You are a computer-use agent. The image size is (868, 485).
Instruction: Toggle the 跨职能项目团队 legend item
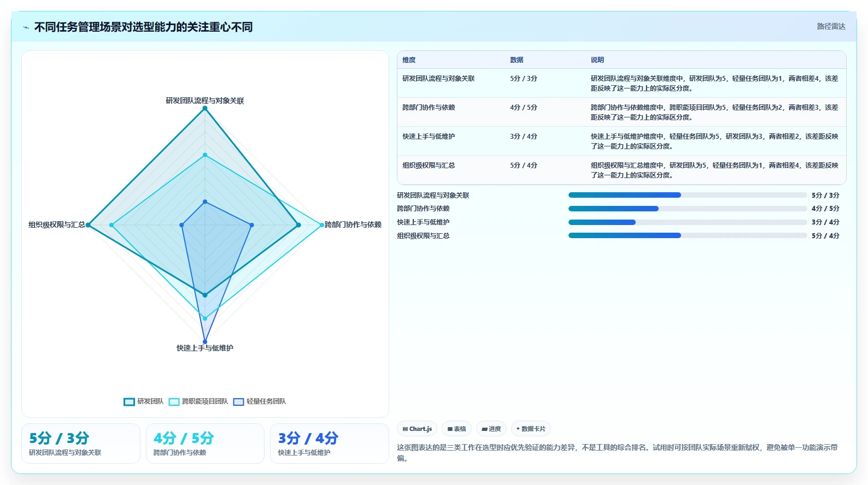click(198, 401)
